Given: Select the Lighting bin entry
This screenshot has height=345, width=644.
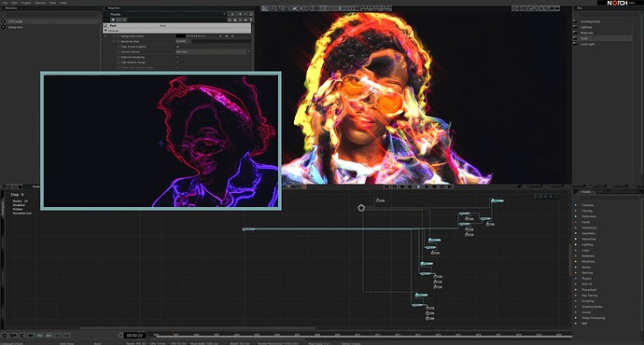Looking at the screenshot, I should coord(586,27).
